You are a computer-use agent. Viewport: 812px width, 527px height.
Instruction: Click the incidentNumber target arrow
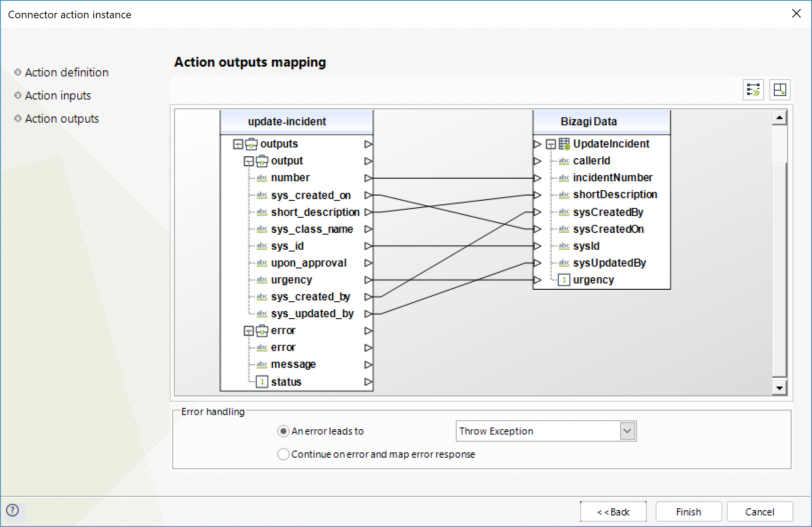537,178
